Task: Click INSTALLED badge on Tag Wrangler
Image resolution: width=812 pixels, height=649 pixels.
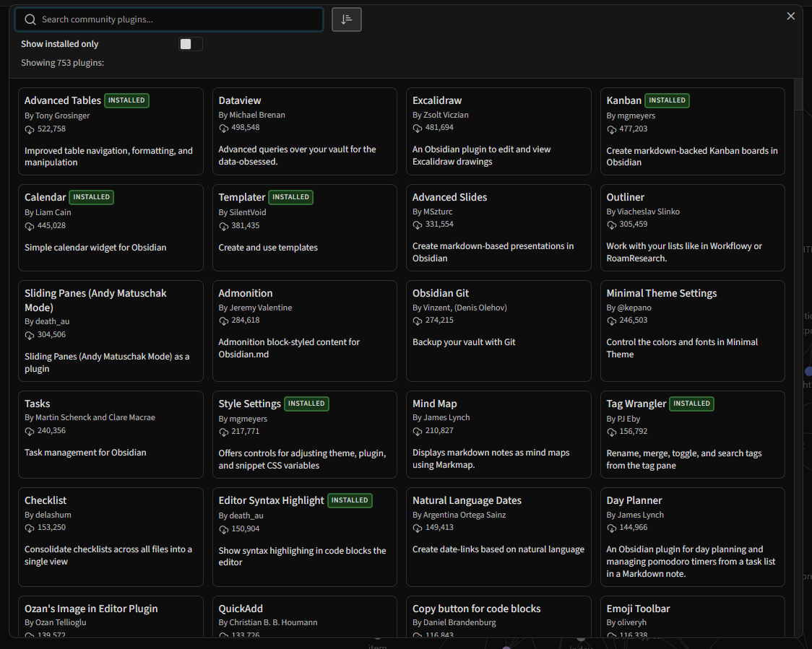Action: 692,404
